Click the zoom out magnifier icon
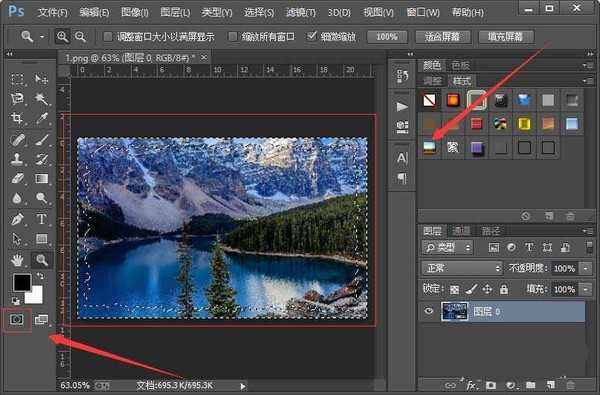The image size is (600, 395). tap(80, 37)
